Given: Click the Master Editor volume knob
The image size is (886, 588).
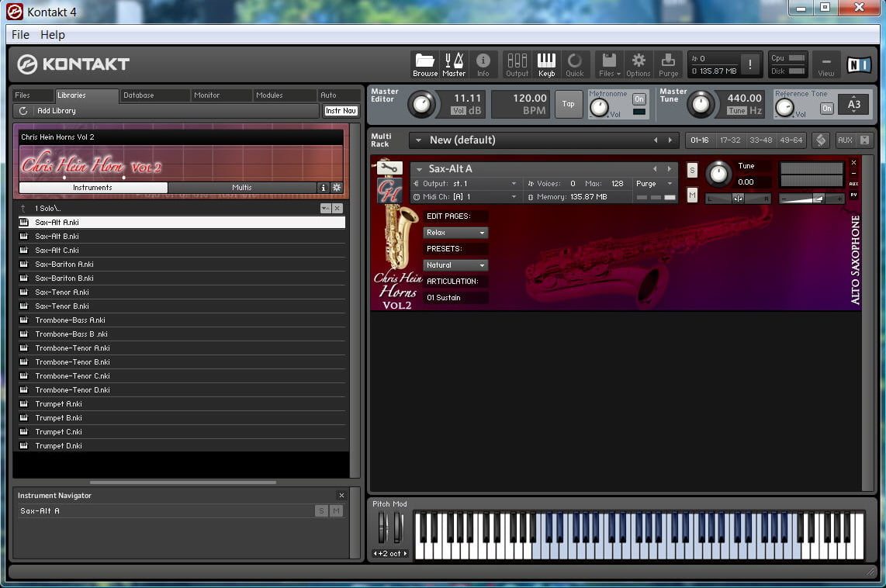Looking at the screenshot, I should point(421,105).
